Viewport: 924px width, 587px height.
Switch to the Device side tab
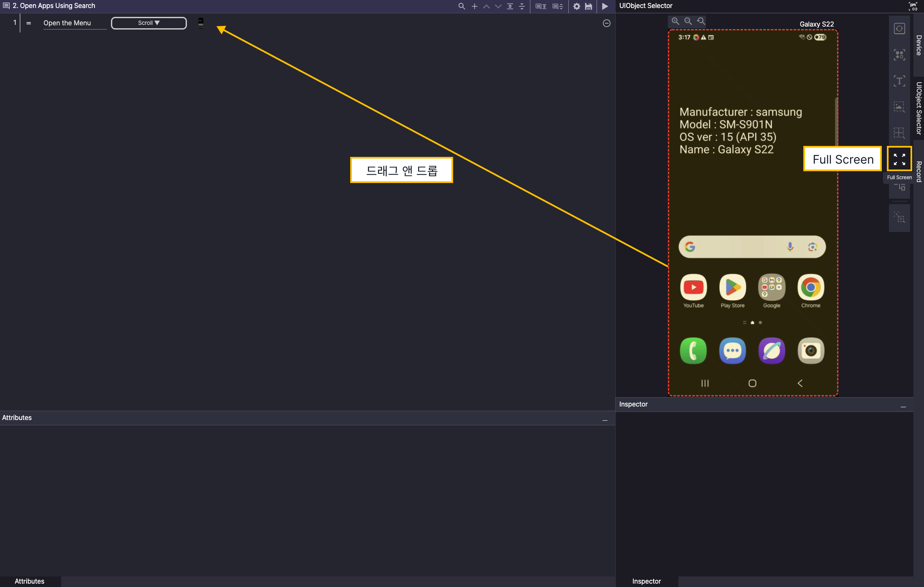[919, 45]
